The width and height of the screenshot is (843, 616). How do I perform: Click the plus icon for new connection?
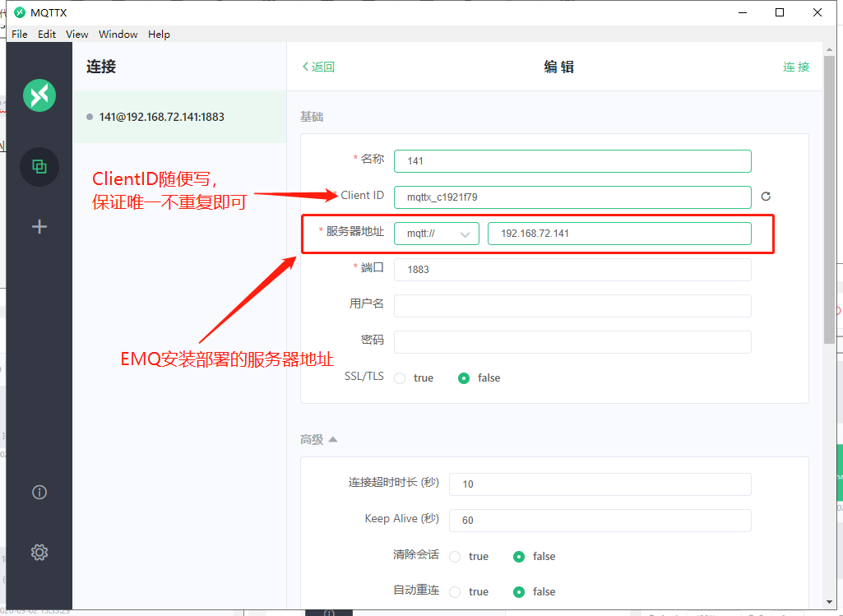(39, 226)
